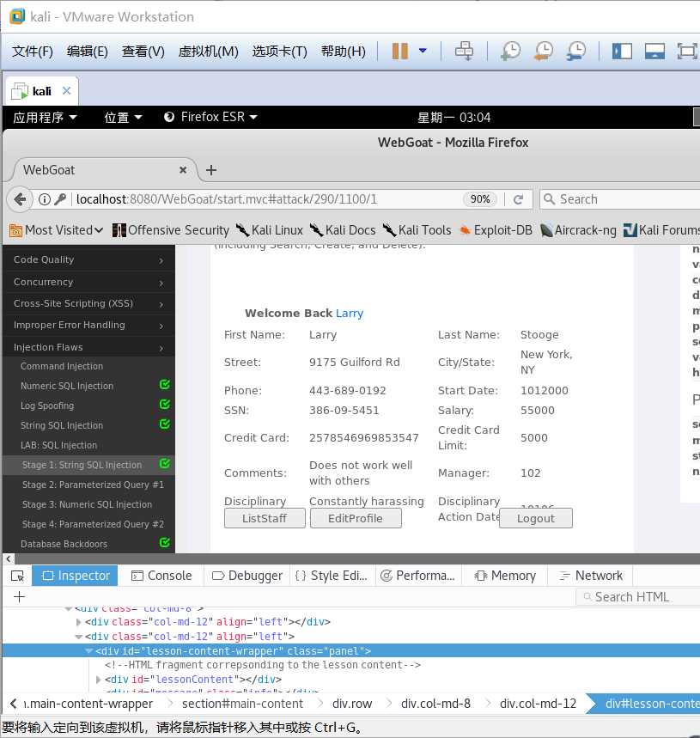Take a snapshot of this virtual machine
700x738 pixels.
point(511,51)
